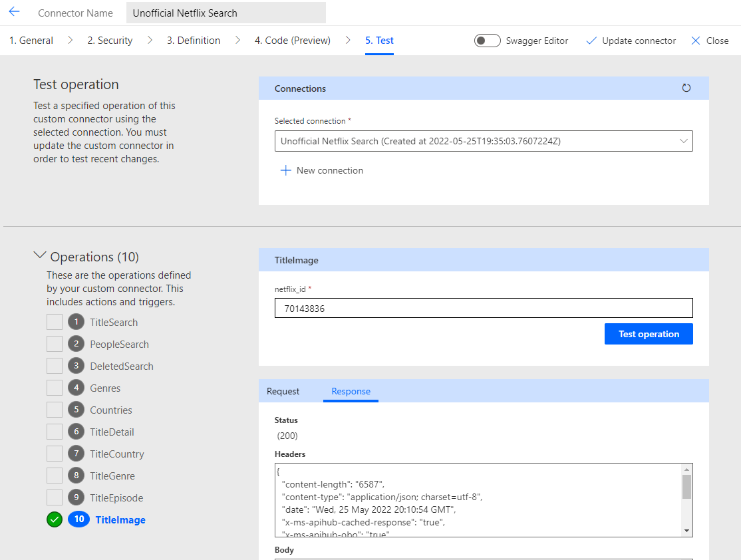Click Update connector
741x560 pixels.
[639, 41]
